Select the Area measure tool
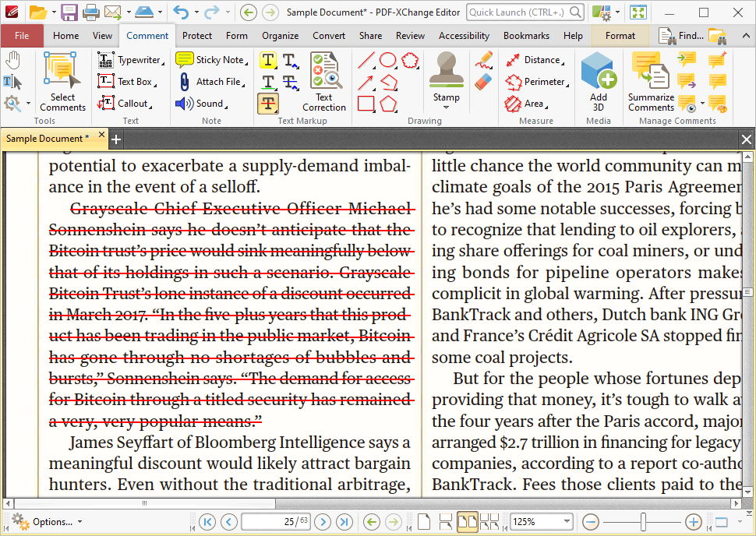 tap(527, 104)
